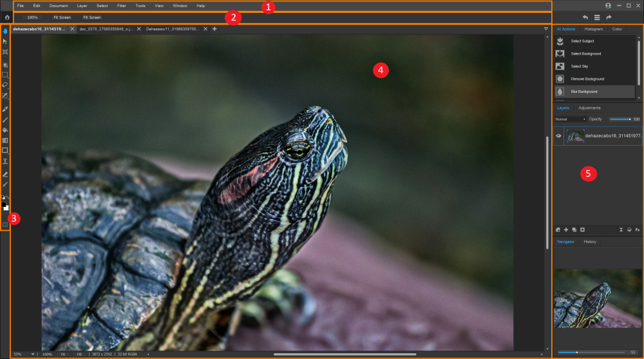Open the Normal blend mode dropdown
Screen dimensions: 644x359
pyautogui.click(x=570, y=119)
